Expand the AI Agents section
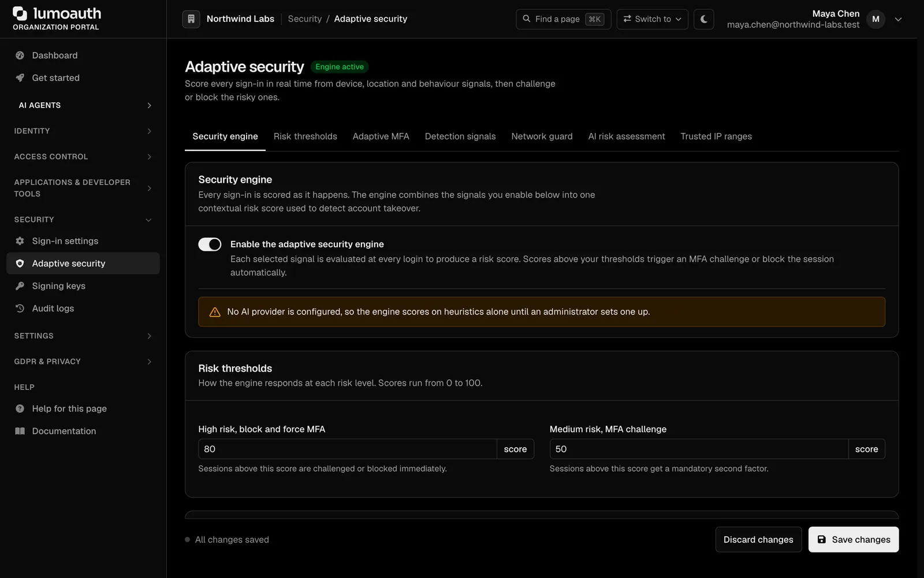 coord(83,105)
